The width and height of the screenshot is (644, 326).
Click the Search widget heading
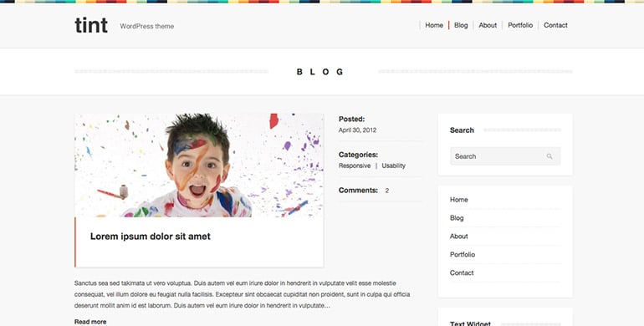462,130
